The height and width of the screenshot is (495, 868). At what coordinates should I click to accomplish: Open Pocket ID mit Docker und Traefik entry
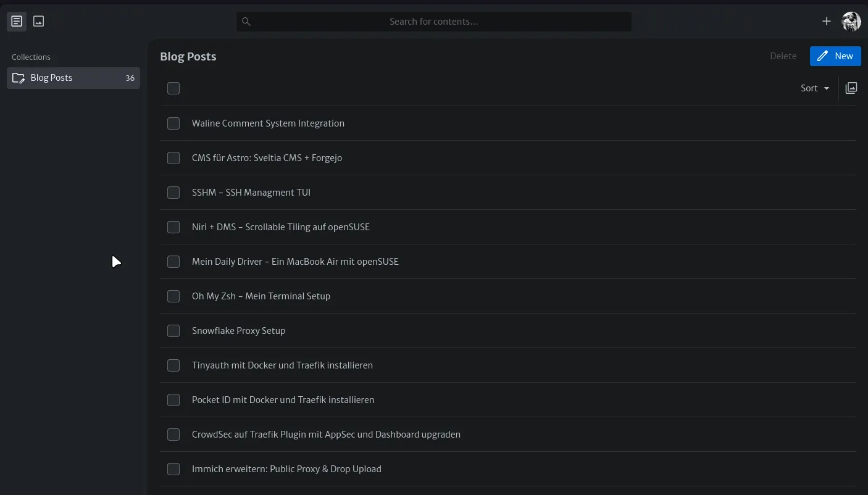point(283,400)
